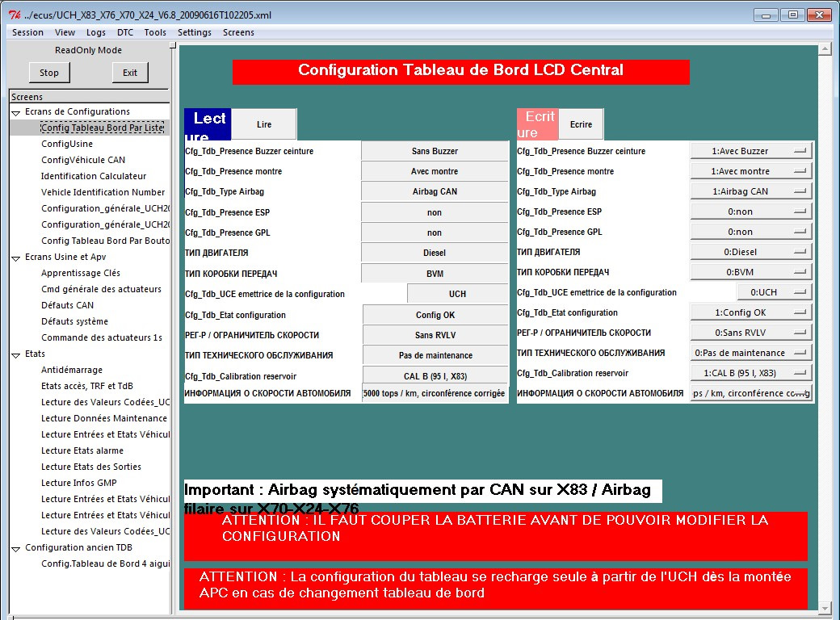Screen dimensions: 840x620
Task: Open the DTC menu
Action: coord(125,32)
